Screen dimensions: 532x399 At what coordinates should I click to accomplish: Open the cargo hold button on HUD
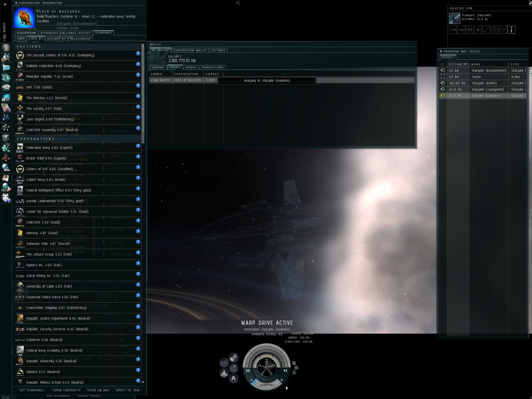234,358
